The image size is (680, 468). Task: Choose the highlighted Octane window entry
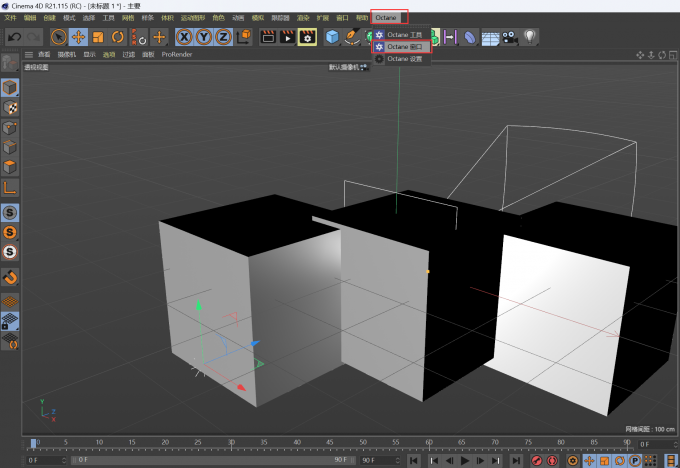coord(402,46)
